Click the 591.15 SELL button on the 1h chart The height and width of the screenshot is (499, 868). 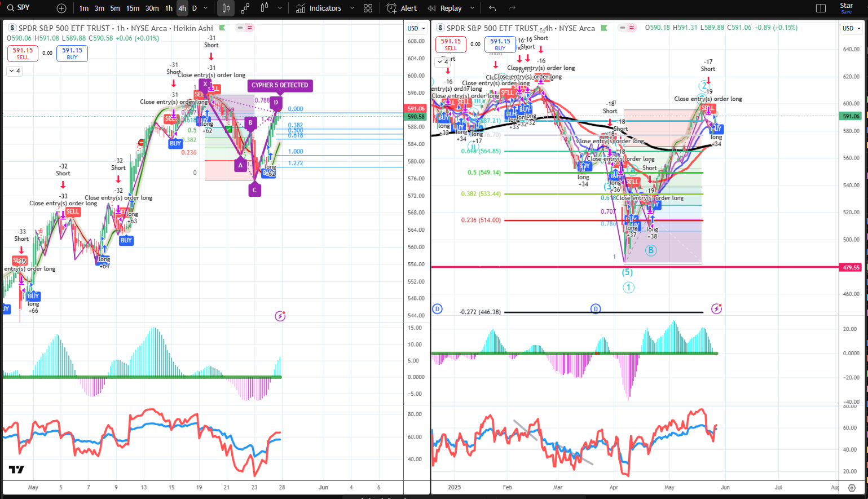point(23,53)
